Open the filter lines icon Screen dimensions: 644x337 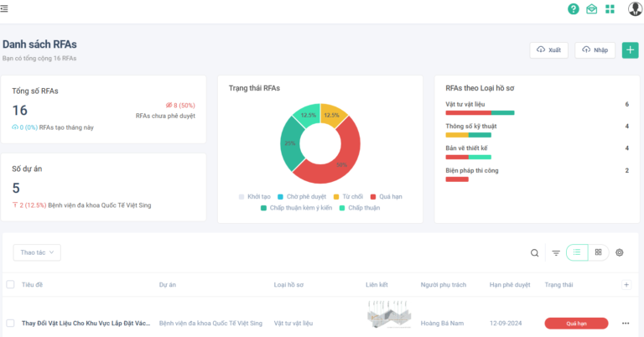[556, 253]
